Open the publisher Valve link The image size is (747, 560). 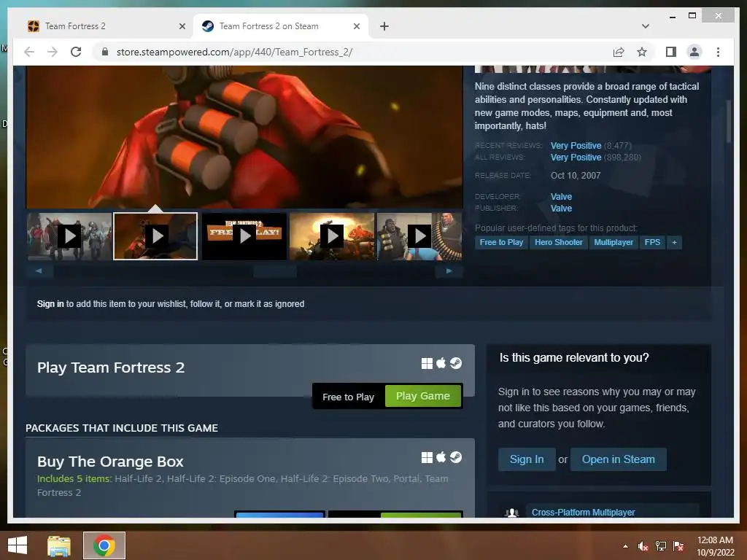coord(561,208)
